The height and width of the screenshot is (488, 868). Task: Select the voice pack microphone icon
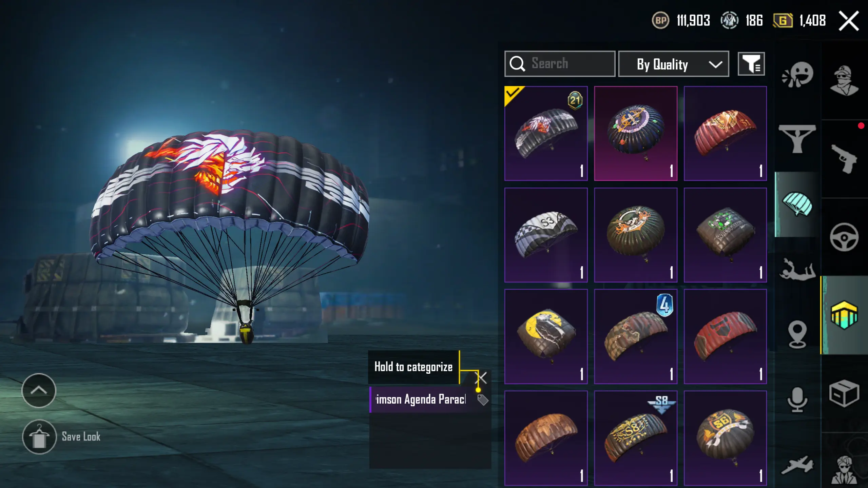(797, 399)
